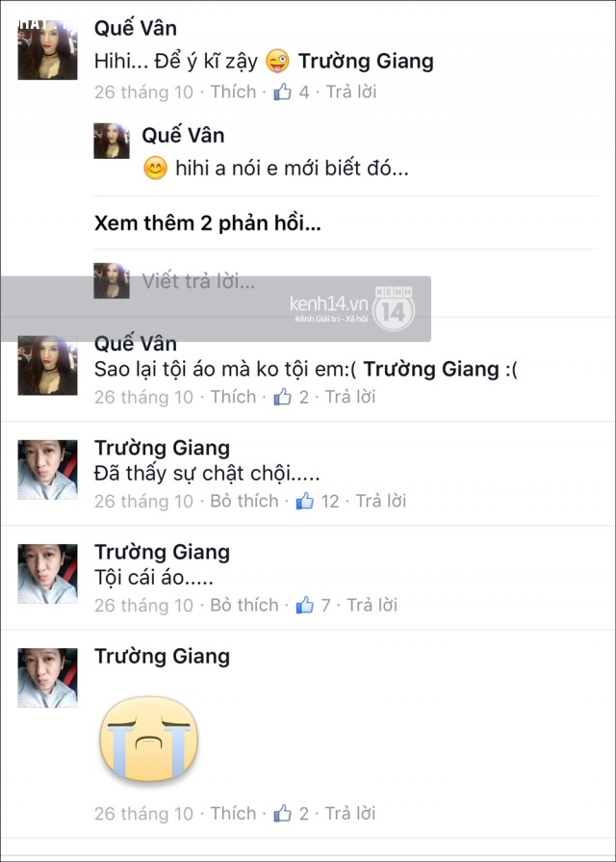Open Quế Vân's avatar on top comment
Image resolution: width=616 pixels, height=862 pixels.
coord(47,49)
